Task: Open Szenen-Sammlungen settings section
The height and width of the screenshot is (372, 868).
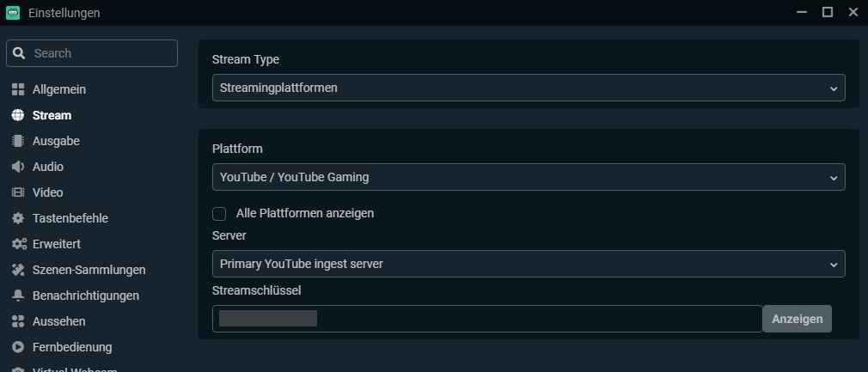Action: click(x=89, y=270)
